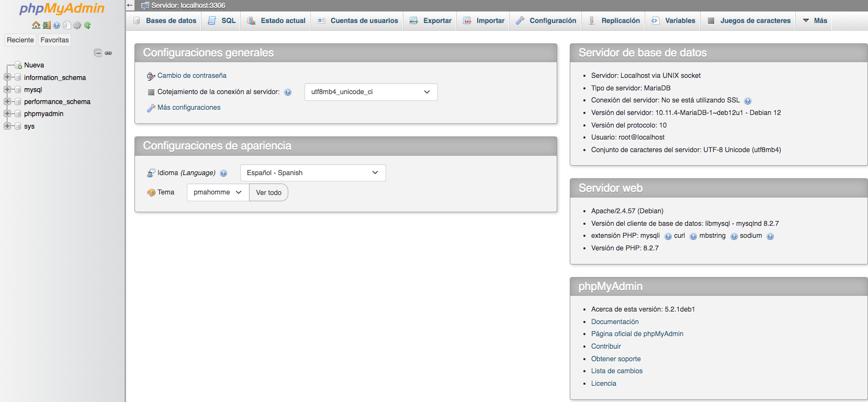Open the Cambio de contraseña link
This screenshot has width=868, height=402.
click(x=191, y=76)
